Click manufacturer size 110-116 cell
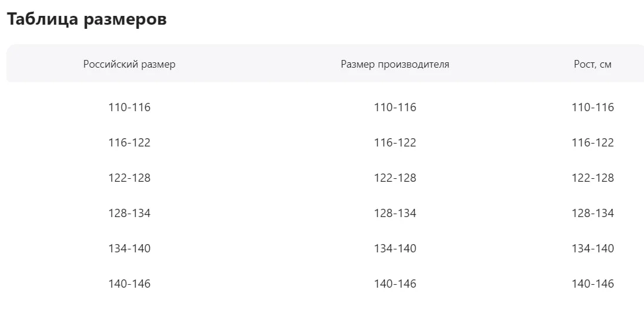 (395, 107)
